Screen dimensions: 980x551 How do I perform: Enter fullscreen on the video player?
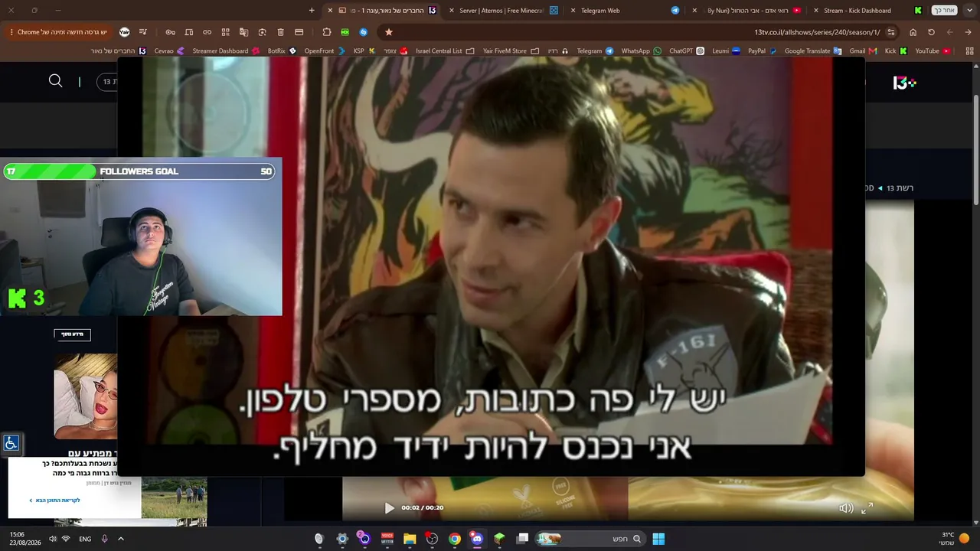[x=867, y=508]
